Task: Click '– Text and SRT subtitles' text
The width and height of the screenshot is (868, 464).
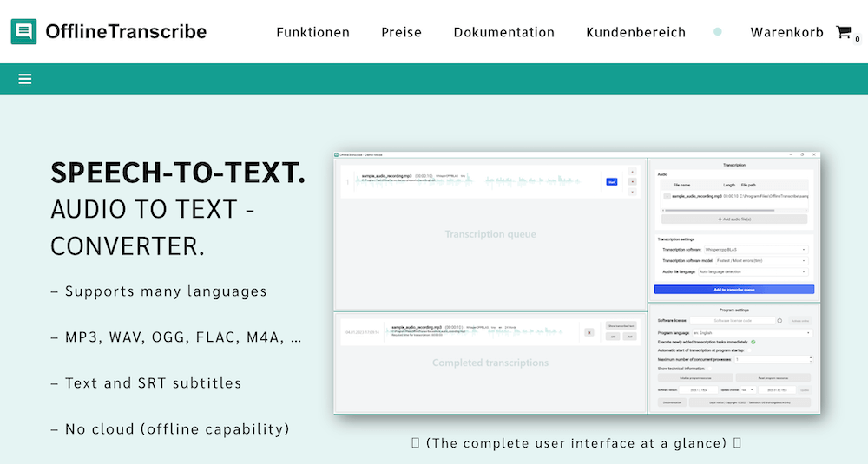Action: 146,382
